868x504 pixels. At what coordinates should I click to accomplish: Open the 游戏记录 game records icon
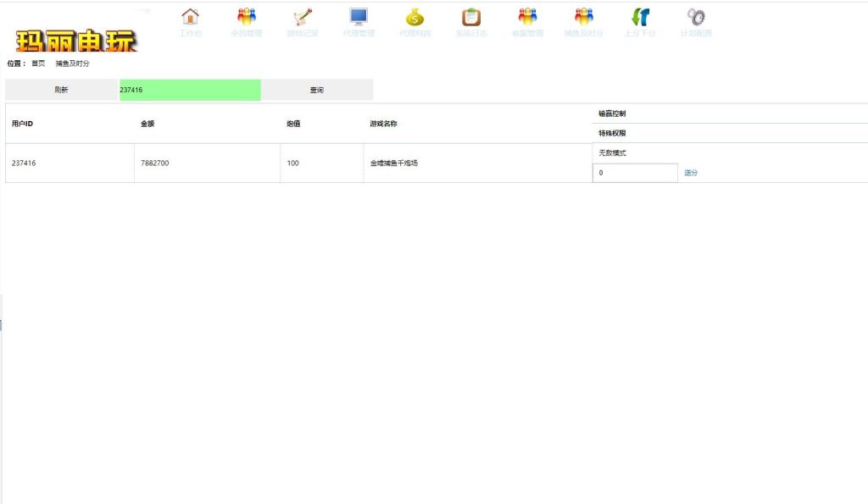pos(303,17)
